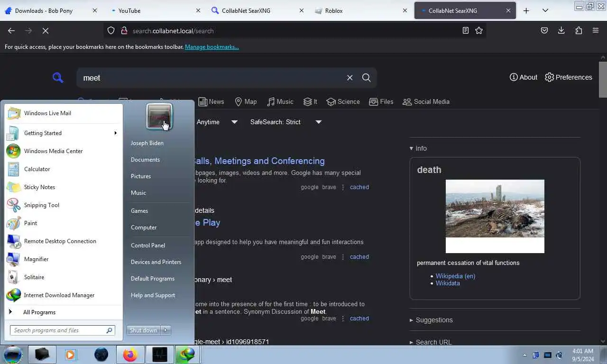Viewport: 607px width, 364px height.
Task: Launch Magnifier
Action: click(x=64, y=259)
